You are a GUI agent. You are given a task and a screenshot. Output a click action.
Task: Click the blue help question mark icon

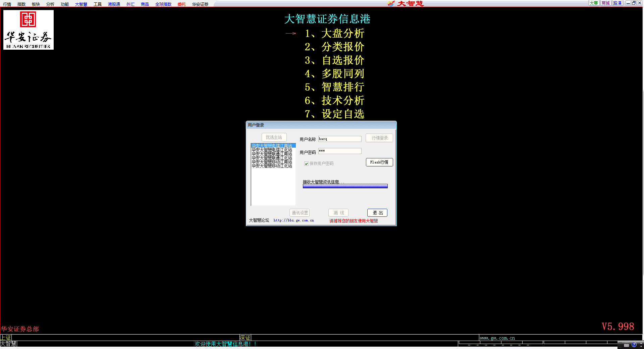pyautogui.click(x=634, y=345)
